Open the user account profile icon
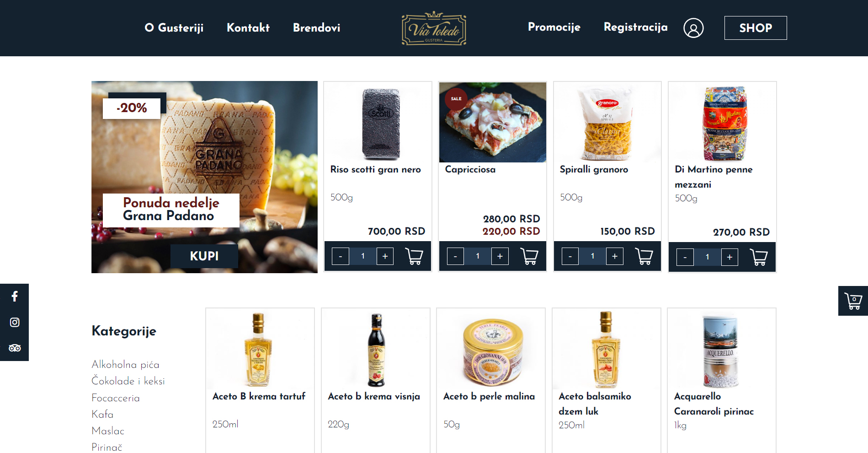This screenshot has height=453, width=868. tap(693, 28)
